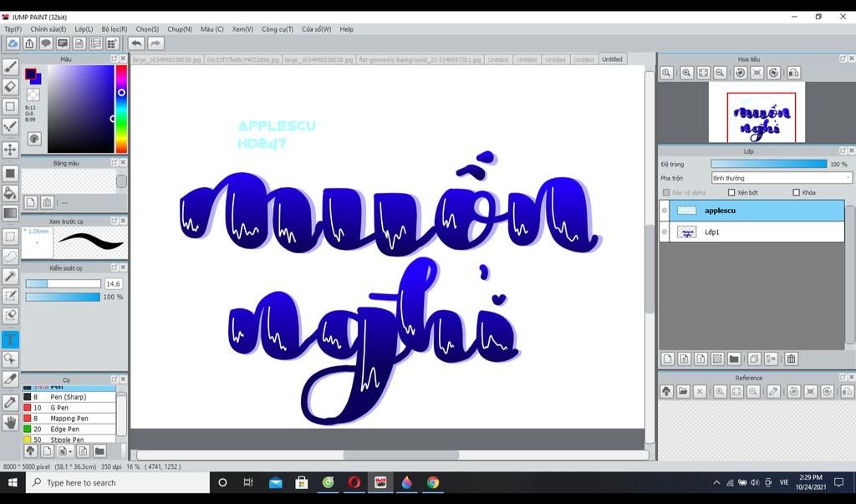Open the Bộ lọc(R) menu
Image resolution: width=856 pixels, height=504 pixels.
114,29
